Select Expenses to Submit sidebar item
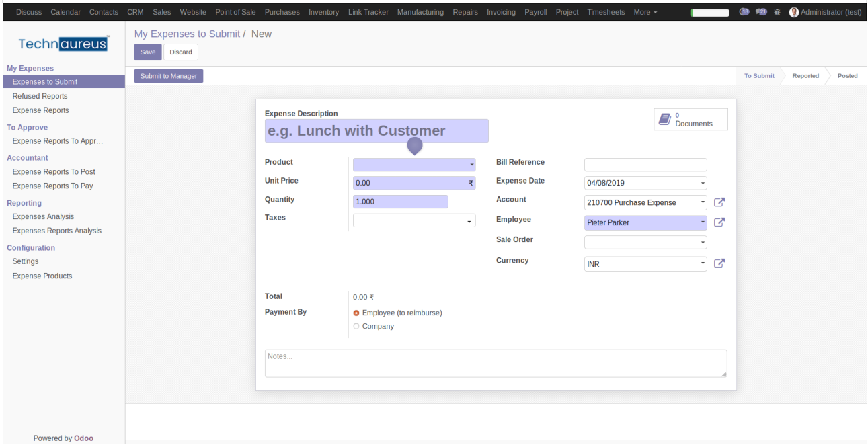This screenshot has width=868, height=447. point(64,81)
